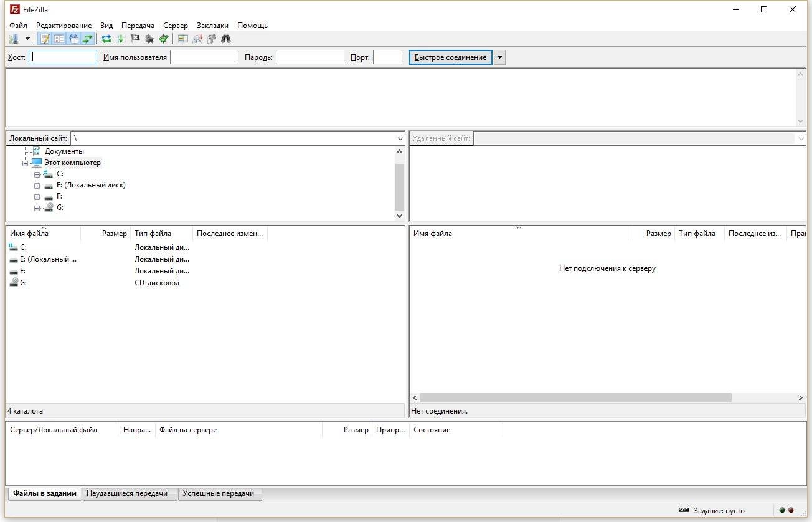Expand drive G: in local tree

37,207
